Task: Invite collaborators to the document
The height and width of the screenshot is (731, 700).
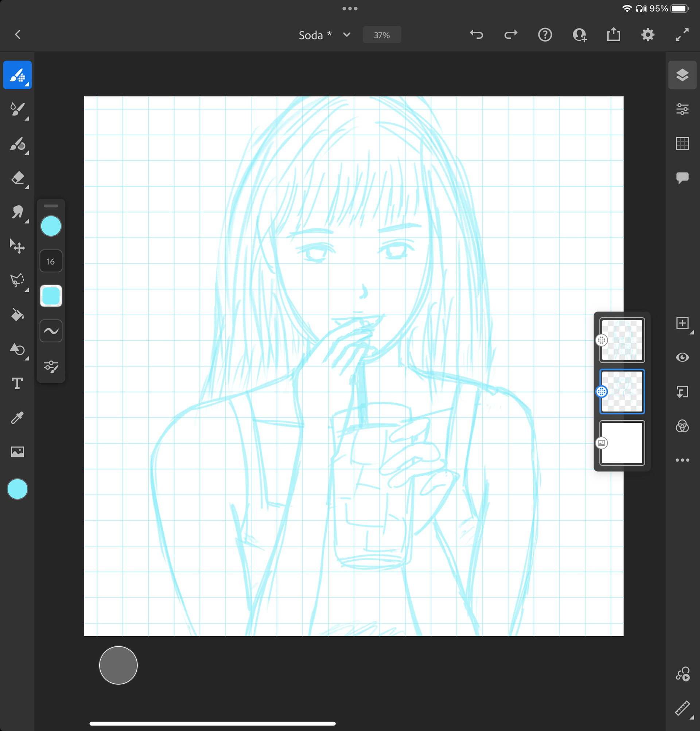Action: (x=579, y=35)
